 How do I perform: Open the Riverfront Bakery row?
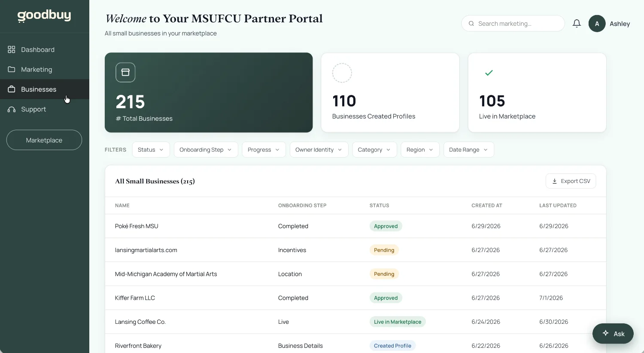coord(355,344)
